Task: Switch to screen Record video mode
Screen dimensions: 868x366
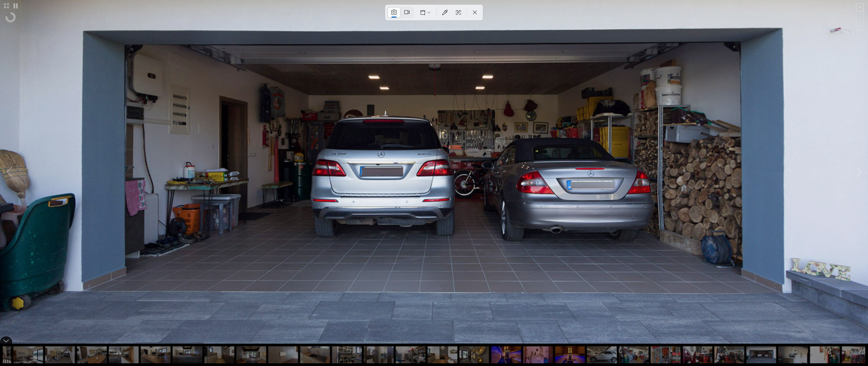Action: coord(407,12)
